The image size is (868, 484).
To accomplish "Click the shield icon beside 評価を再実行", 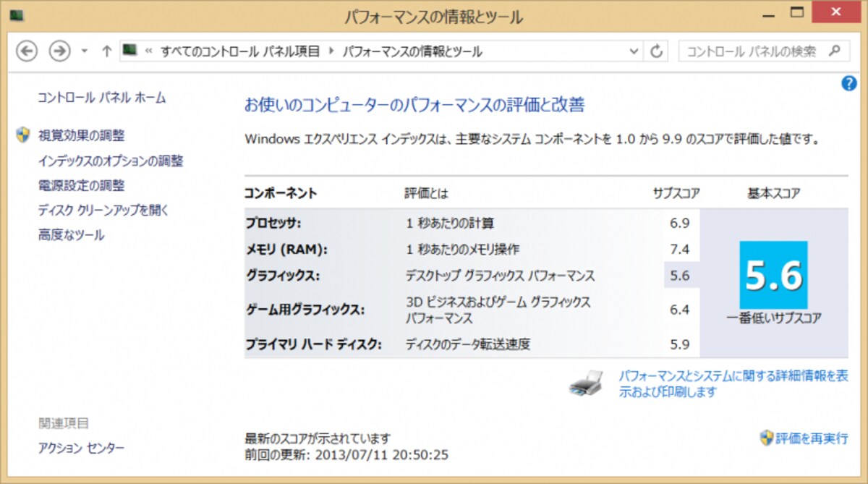I will coord(766,438).
